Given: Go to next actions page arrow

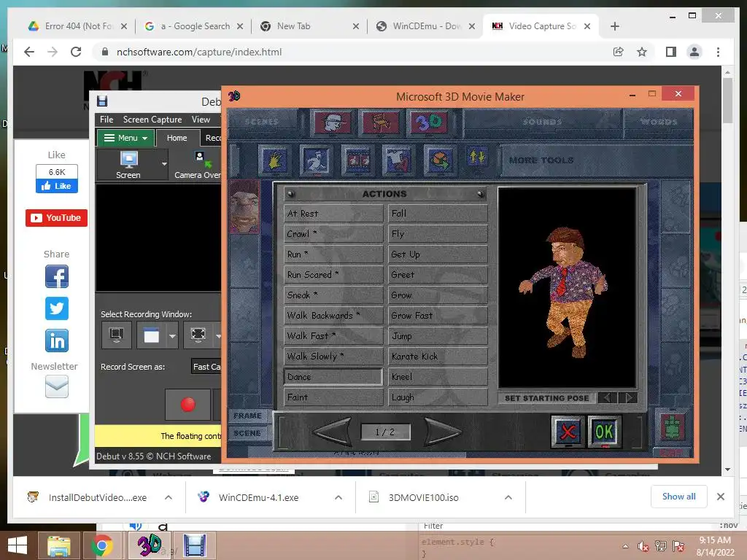Looking at the screenshot, I should [441, 432].
